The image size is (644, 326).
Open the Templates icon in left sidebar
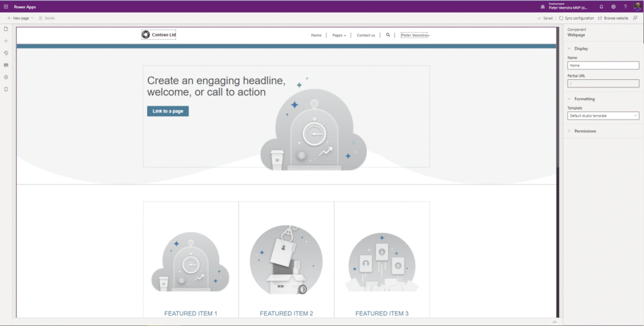click(x=6, y=65)
